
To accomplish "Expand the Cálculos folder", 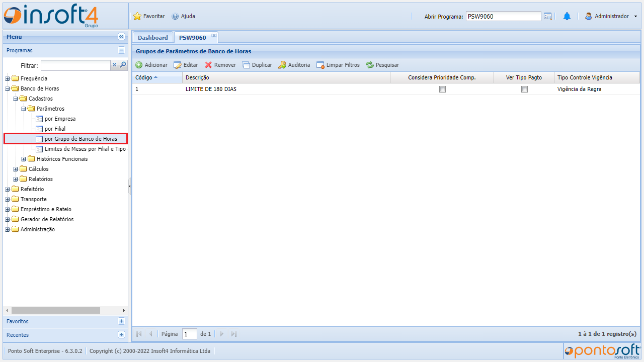I will (15, 169).
